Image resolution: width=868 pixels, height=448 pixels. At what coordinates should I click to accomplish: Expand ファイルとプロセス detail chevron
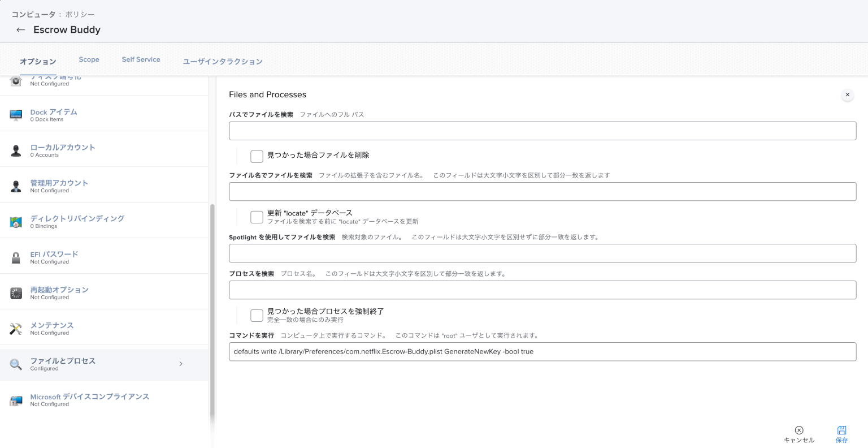tap(181, 364)
